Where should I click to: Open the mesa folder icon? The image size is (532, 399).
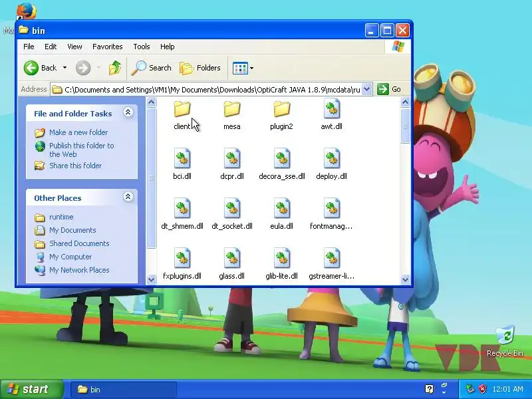232,109
